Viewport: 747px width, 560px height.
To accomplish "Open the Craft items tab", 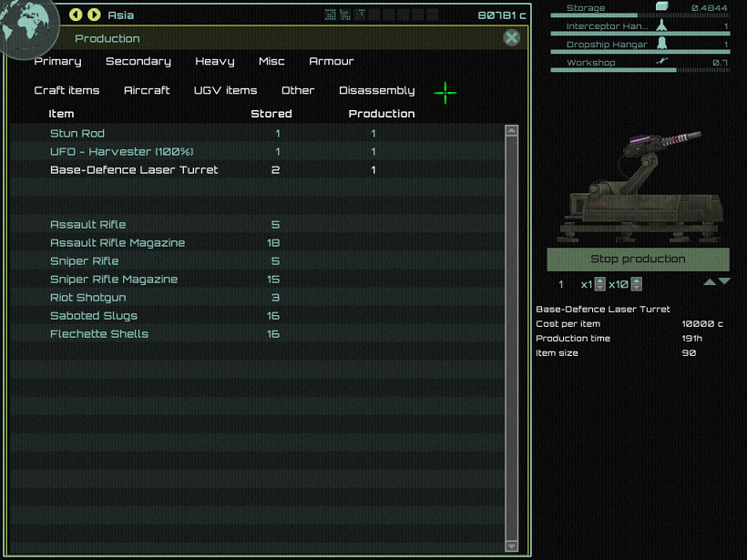I will click(67, 90).
